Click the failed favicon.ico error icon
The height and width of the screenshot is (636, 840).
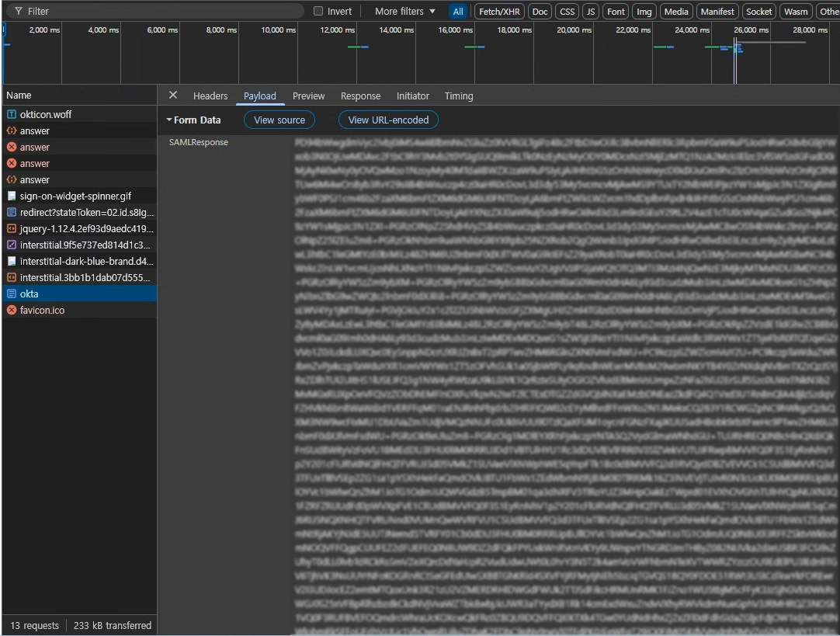click(x=11, y=310)
